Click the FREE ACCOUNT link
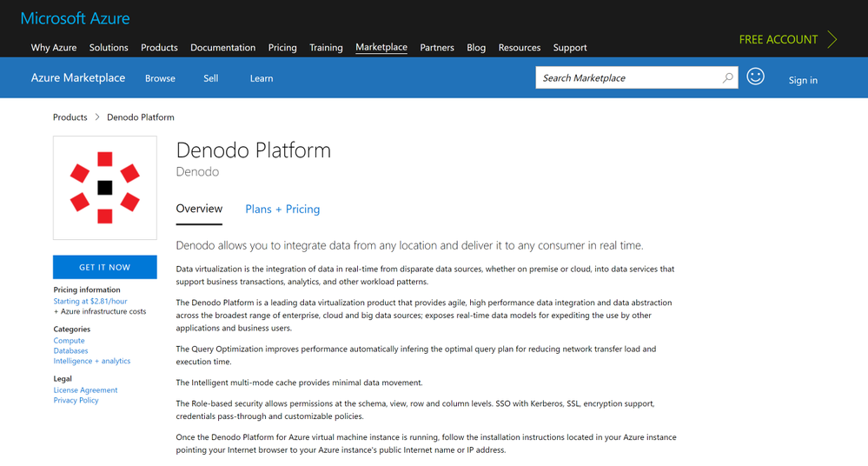 pos(779,39)
